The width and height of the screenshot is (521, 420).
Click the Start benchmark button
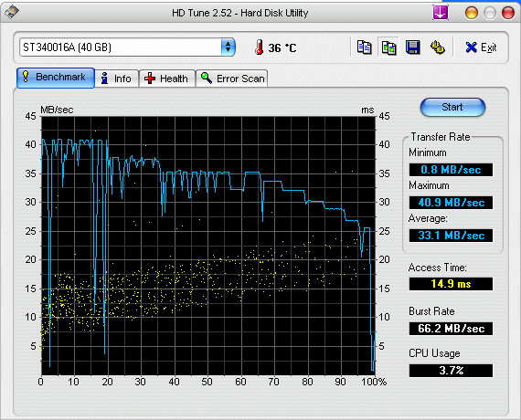click(452, 107)
